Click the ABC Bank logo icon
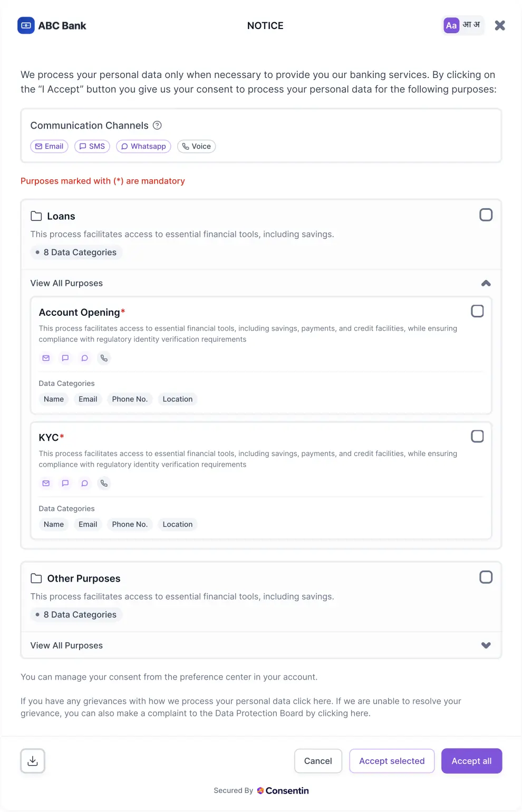This screenshot has height=812, width=522. coord(26,25)
